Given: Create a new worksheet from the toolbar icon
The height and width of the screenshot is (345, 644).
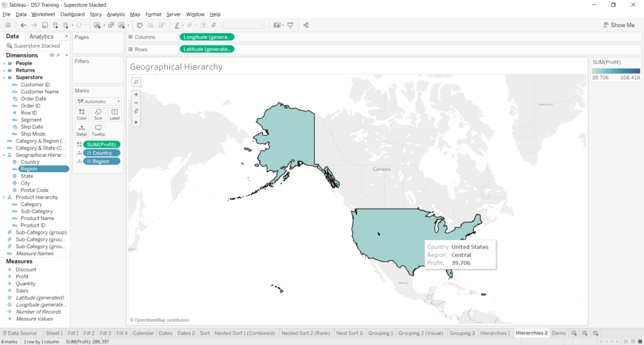Looking at the screenshot, I should [x=97, y=25].
